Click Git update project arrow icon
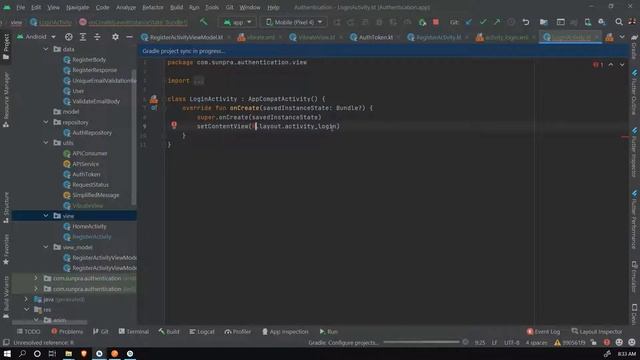640x360 pixels. 469,22
